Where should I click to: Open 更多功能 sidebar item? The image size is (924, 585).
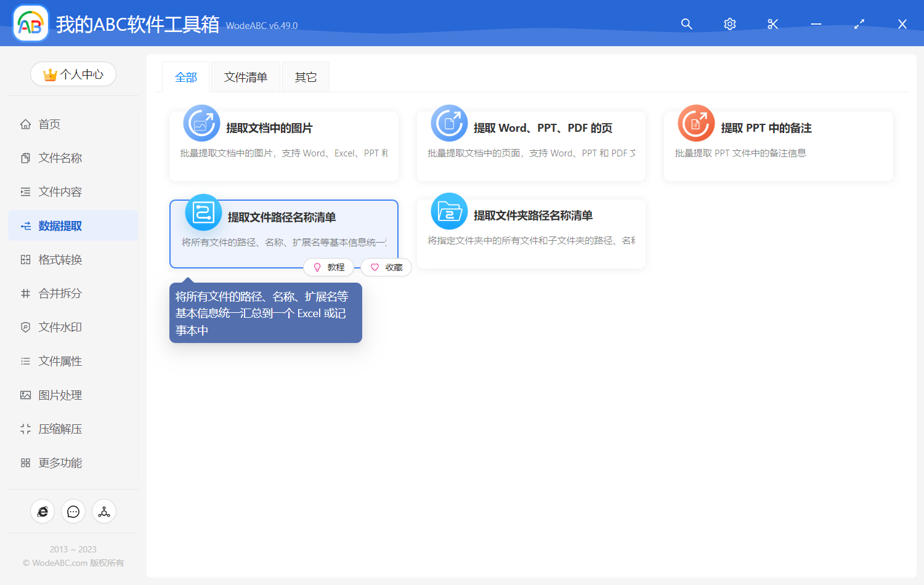click(x=60, y=463)
